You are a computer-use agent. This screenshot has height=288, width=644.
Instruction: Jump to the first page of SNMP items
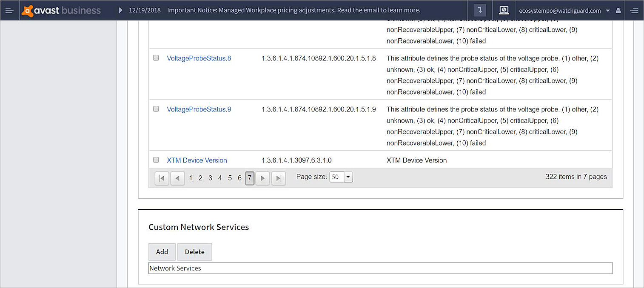coord(162,178)
